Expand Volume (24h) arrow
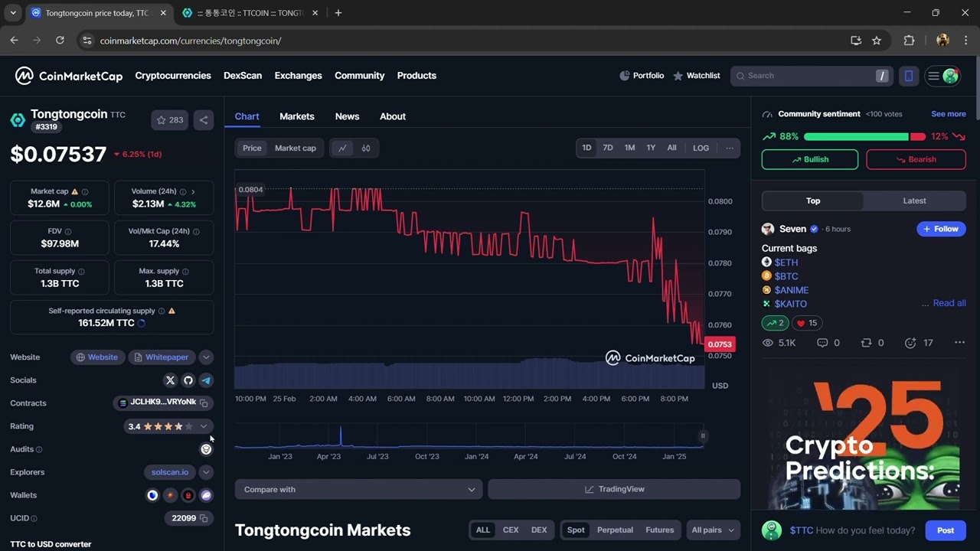The height and width of the screenshot is (551, 980). coord(193,191)
